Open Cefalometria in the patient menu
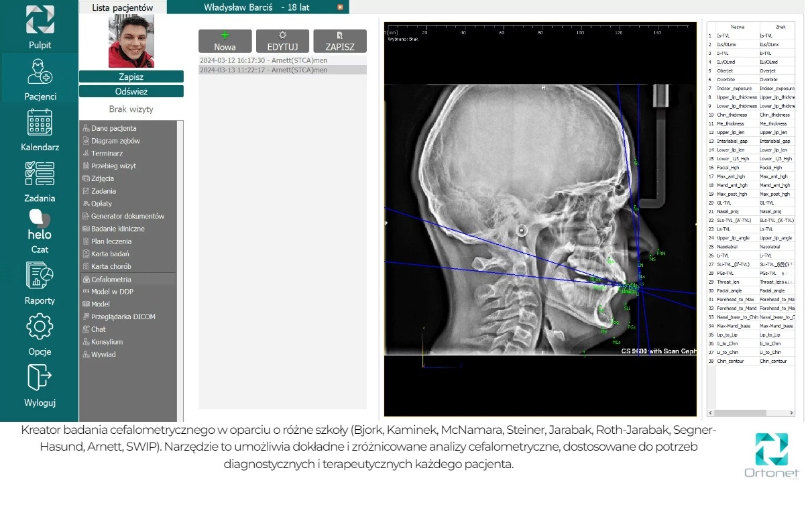812x511 pixels. click(x=111, y=279)
